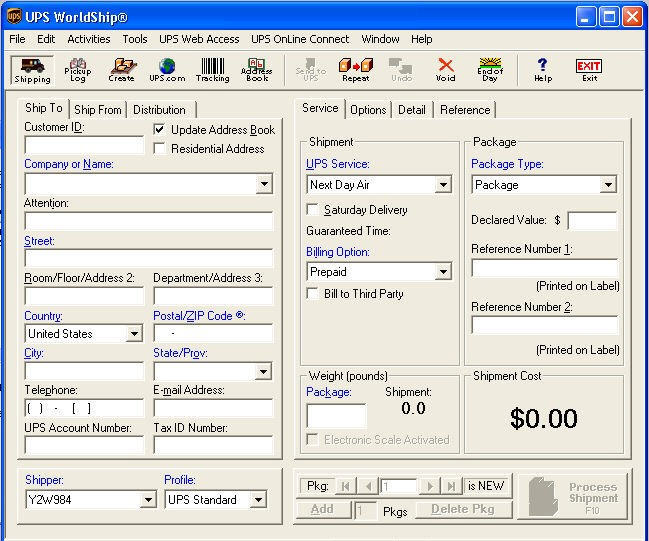649x541 pixels.
Task: Select the Ship To tab
Action: pyautogui.click(x=44, y=108)
